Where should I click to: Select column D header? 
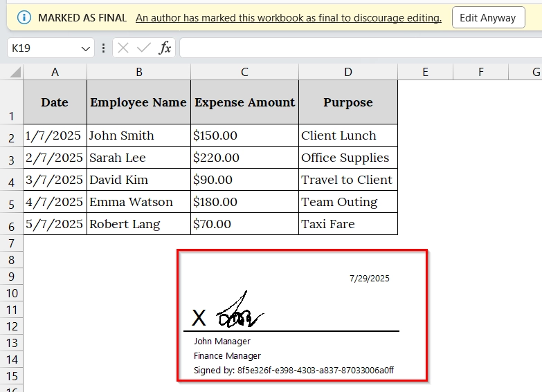click(348, 72)
